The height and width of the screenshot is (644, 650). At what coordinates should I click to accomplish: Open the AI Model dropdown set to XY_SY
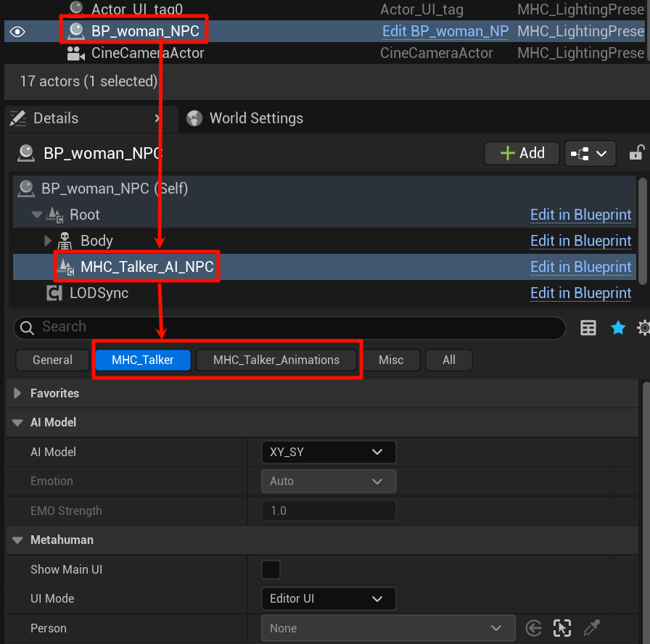point(328,452)
